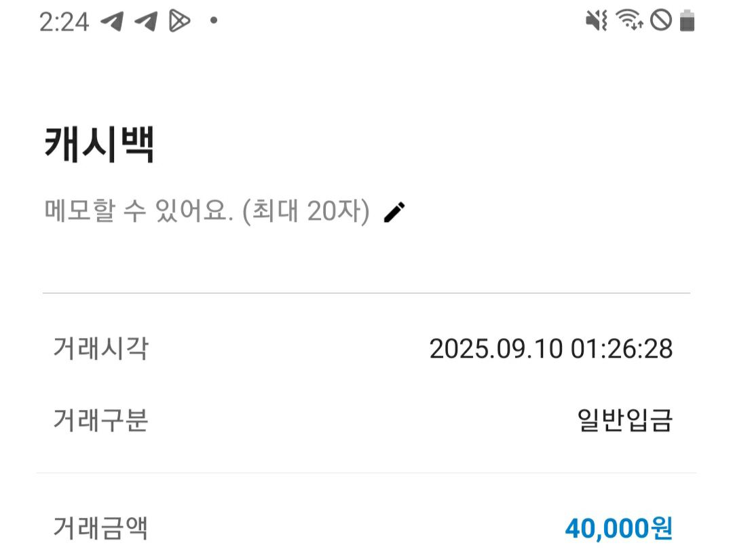Tap the memo field placeholder text
The image size is (733, 560).
point(207,211)
